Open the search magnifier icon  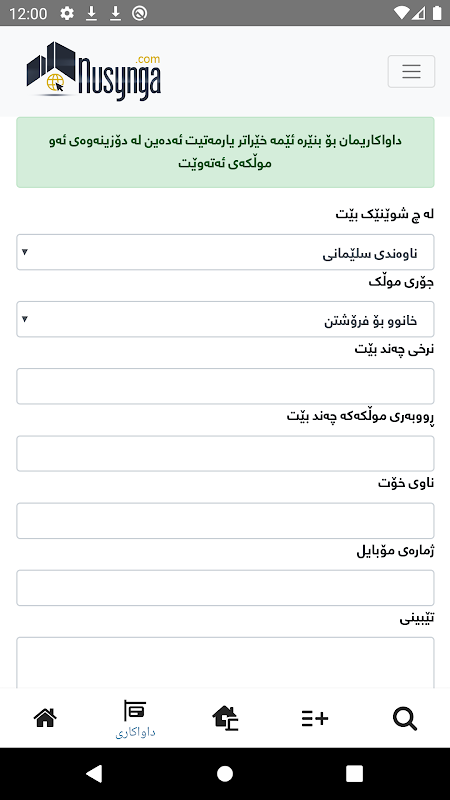(x=405, y=718)
